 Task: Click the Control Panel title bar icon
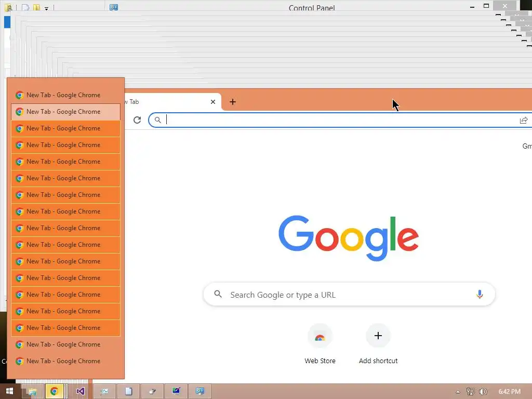[114, 7]
